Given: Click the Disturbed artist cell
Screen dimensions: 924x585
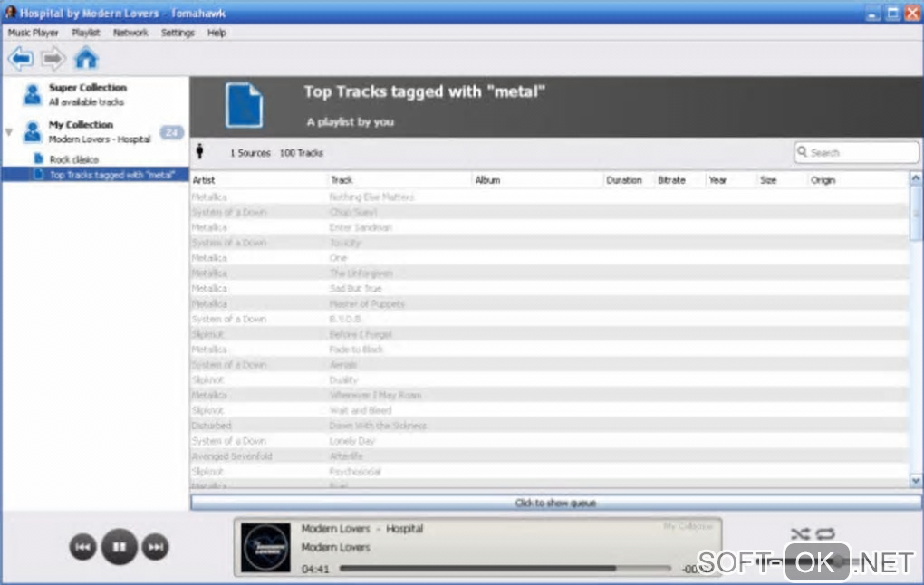Looking at the screenshot, I should pyautogui.click(x=212, y=426).
